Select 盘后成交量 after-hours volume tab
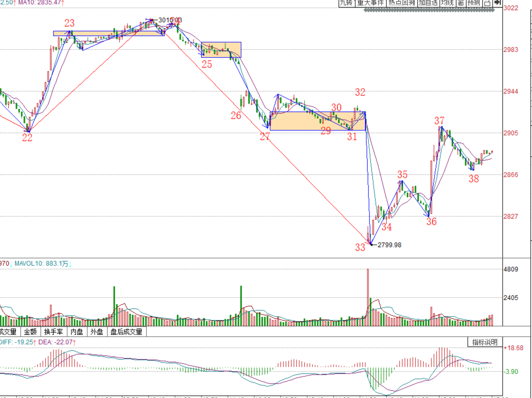Viewport: 532px width, 398px height. click(x=126, y=332)
